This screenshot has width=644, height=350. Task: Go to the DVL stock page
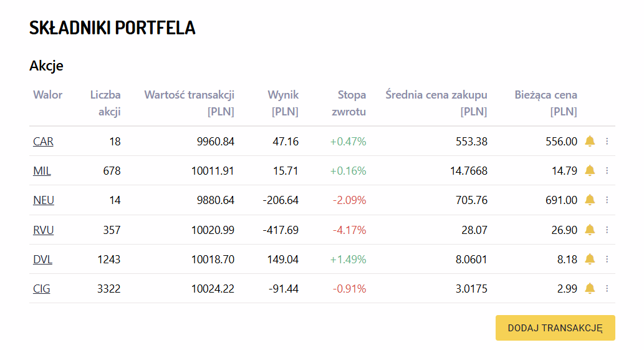coord(43,259)
